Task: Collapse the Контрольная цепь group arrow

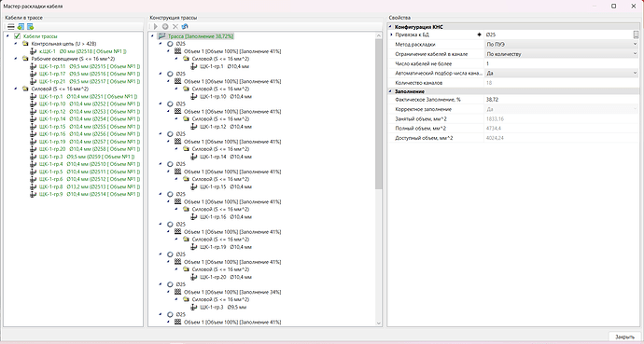Action: coord(16,44)
